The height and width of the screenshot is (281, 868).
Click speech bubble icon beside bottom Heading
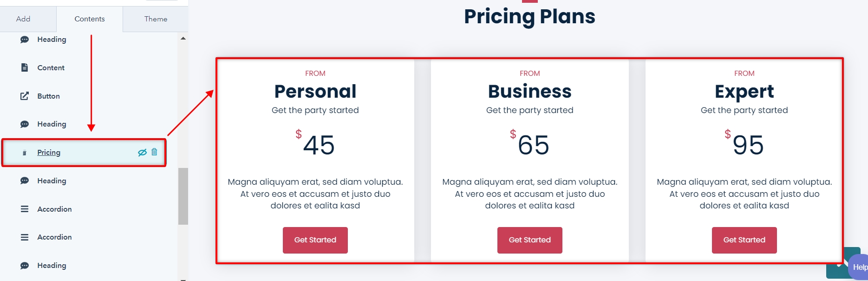click(25, 266)
